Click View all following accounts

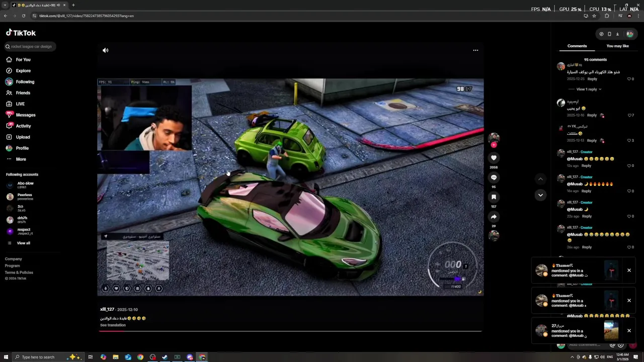pyautogui.click(x=19, y=243)
